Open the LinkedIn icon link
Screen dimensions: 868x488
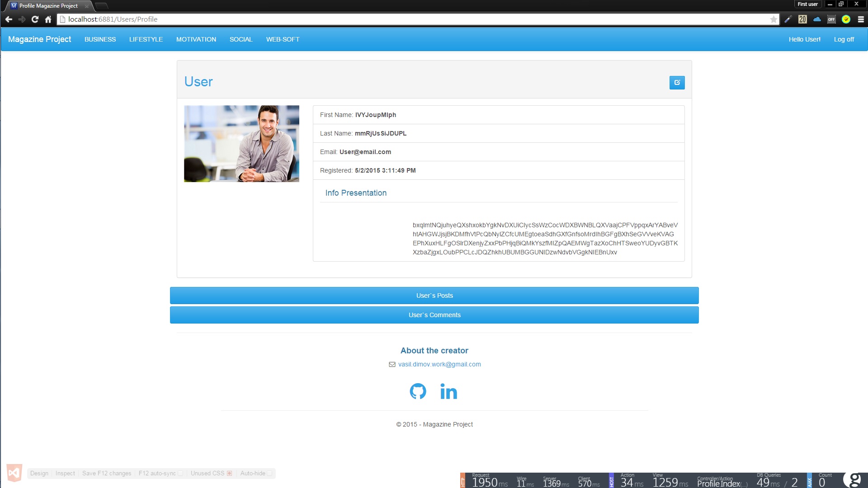click(448, 391)
